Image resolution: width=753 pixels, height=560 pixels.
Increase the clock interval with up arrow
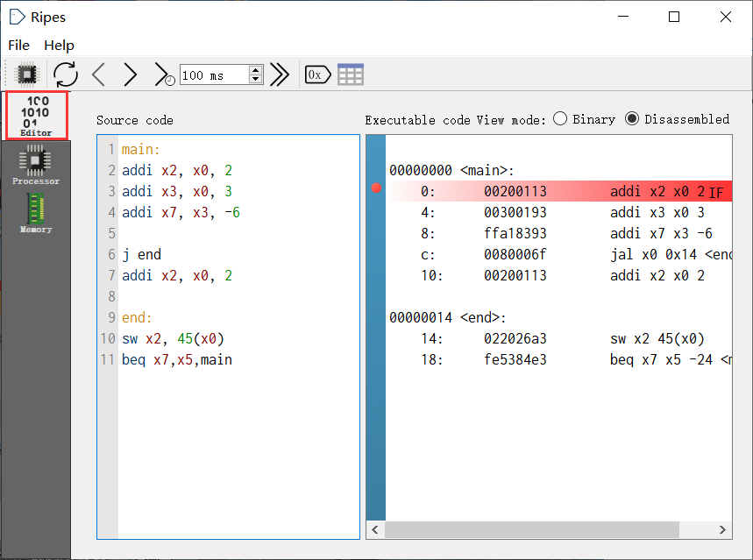coord(255,70)
